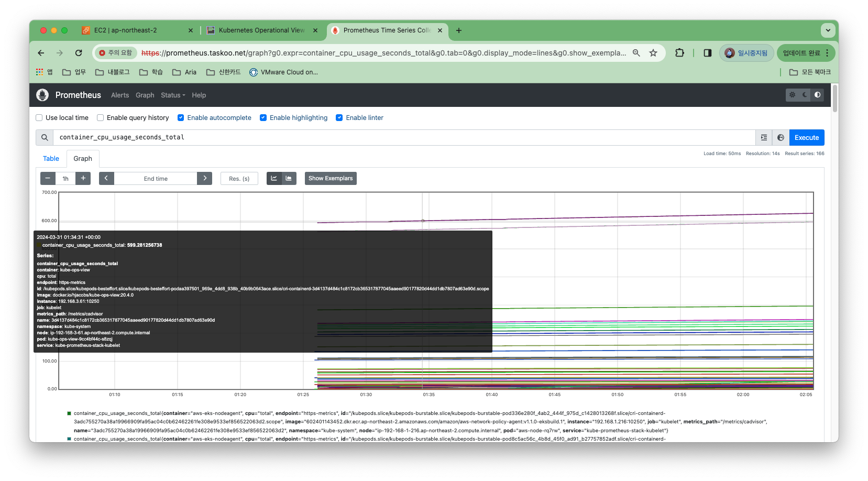Image resolution: width=868 pixels, height=481 pixels.
Task: Open Chrome apps grid shortcut
Action: [44, 72]
